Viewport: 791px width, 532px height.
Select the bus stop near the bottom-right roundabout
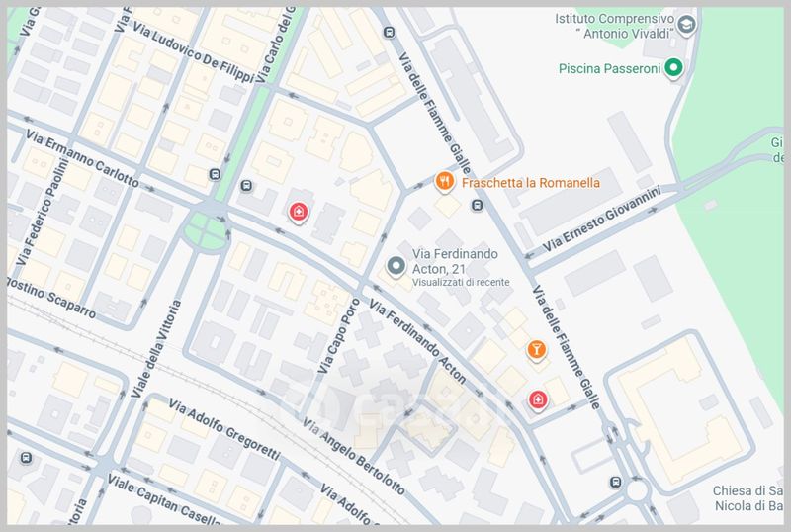click(616, 483)
